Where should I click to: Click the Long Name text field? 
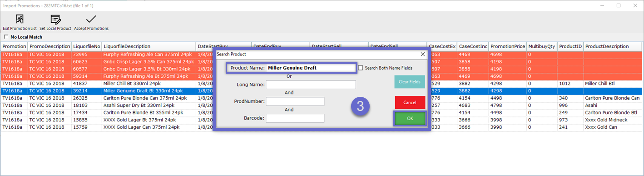pyautogui.click(x=311, y=85)
